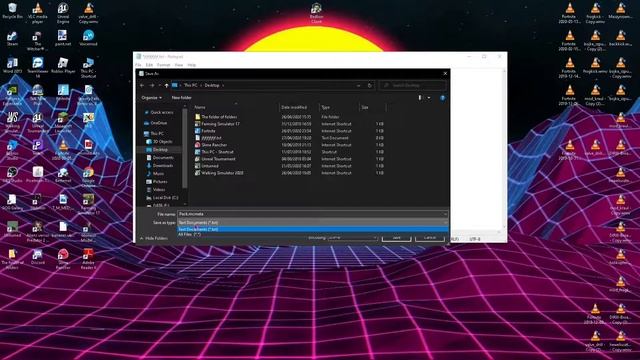Open the Encoding dropdown

point(352,238)
